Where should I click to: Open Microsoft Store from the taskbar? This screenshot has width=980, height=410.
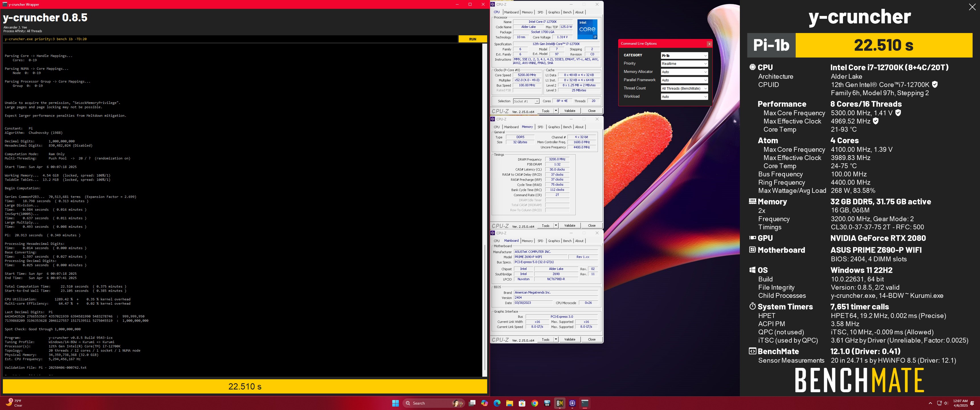pos(522,403)
